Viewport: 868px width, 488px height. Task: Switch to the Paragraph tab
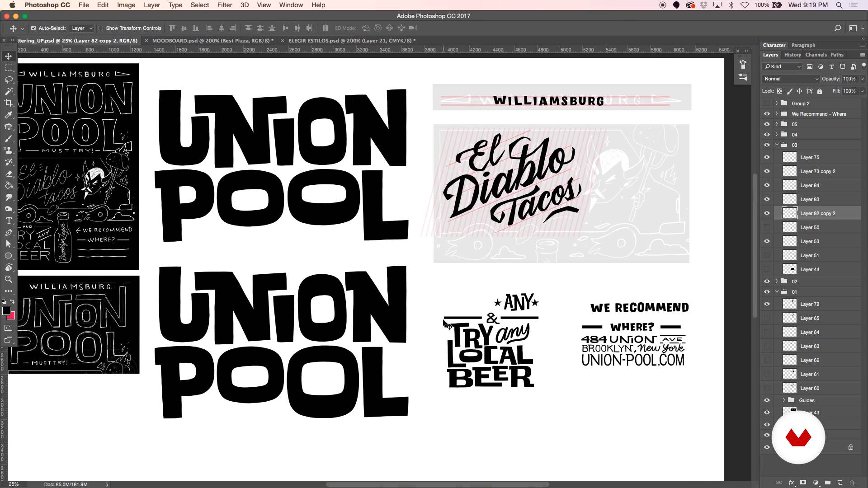(803, 45)
